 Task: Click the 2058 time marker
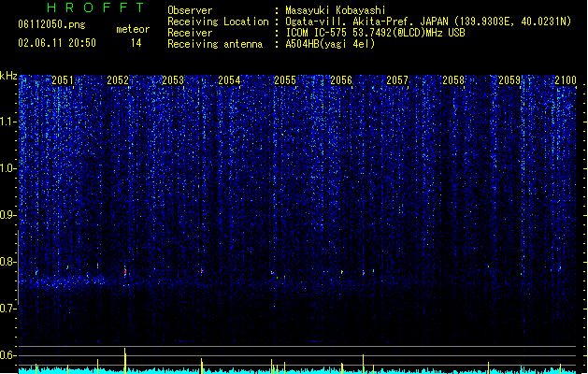tap(453, 80)
